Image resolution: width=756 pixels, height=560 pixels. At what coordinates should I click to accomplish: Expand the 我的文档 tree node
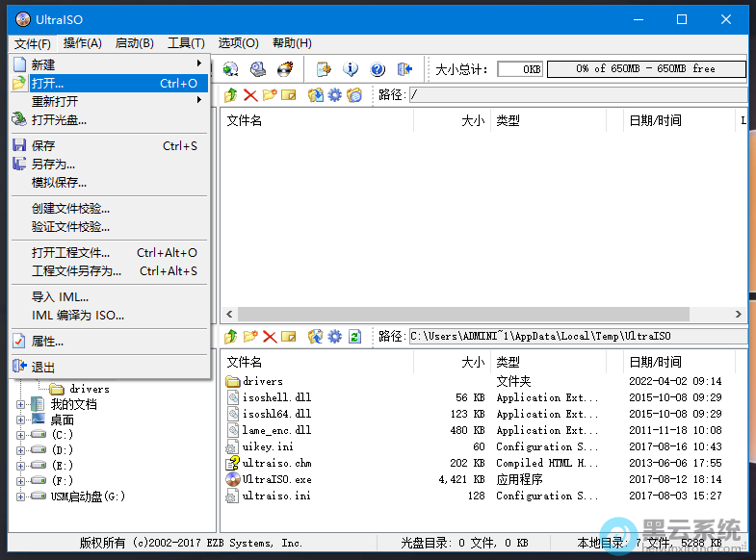point(21,404)
